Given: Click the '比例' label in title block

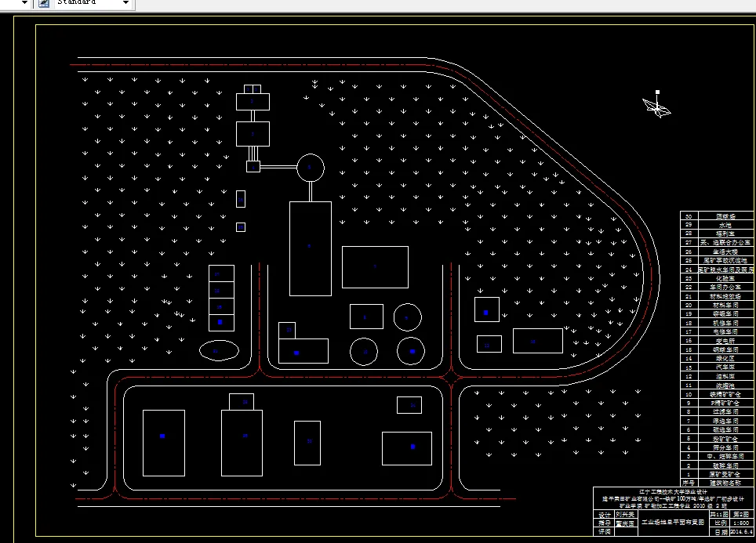Looking at the screenshot, I should click(x=721, y=523).
